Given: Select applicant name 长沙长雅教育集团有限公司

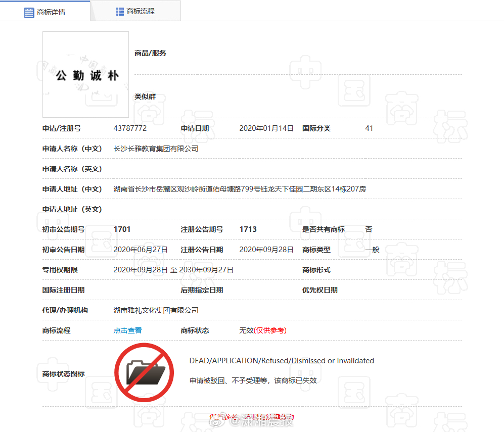Looking at the screenshot, I should click(156, 149).
